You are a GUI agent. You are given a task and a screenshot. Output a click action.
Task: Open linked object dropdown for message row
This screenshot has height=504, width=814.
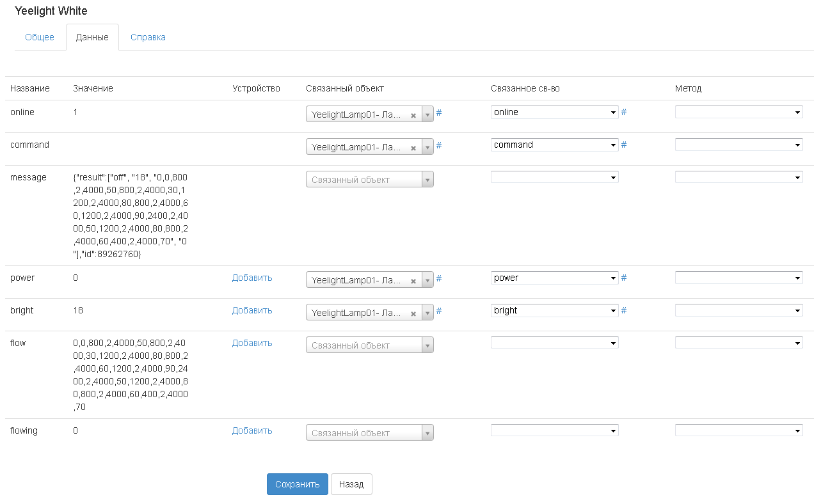pos(370,180)
